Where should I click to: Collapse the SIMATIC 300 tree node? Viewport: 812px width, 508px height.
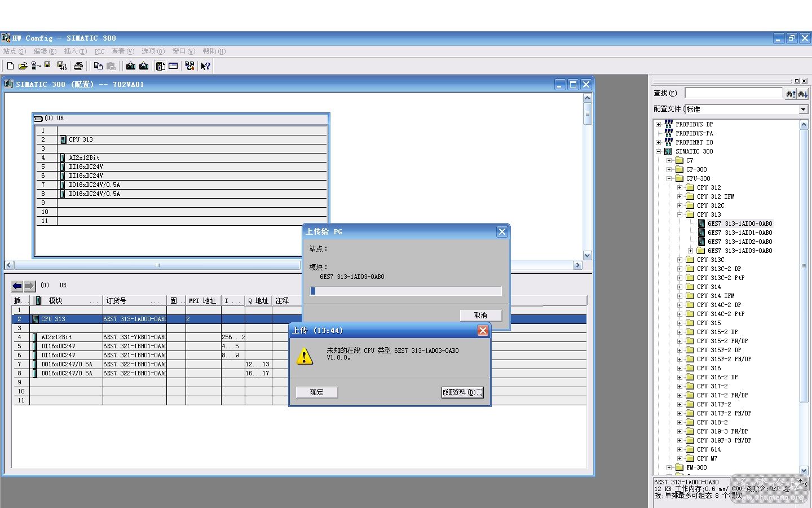(x=658, y=151)
